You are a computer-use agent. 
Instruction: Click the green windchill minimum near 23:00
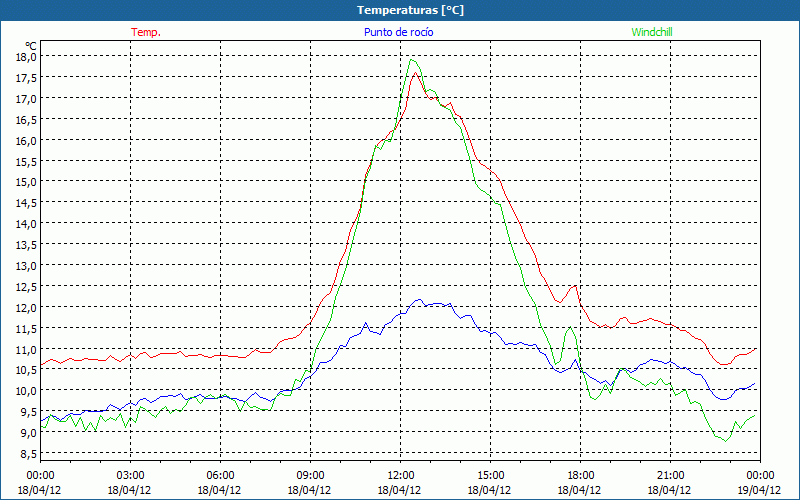click(725, 441)
